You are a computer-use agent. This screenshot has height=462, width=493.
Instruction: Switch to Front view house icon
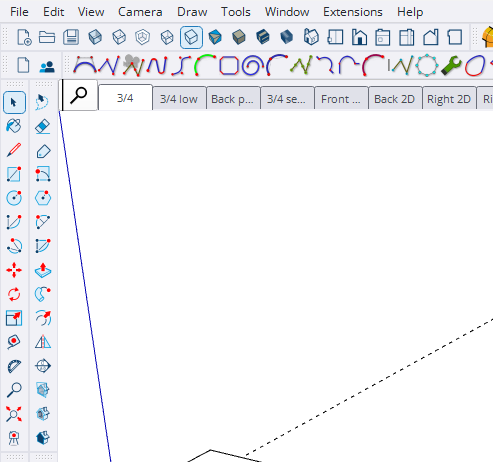tap(359, 37)
